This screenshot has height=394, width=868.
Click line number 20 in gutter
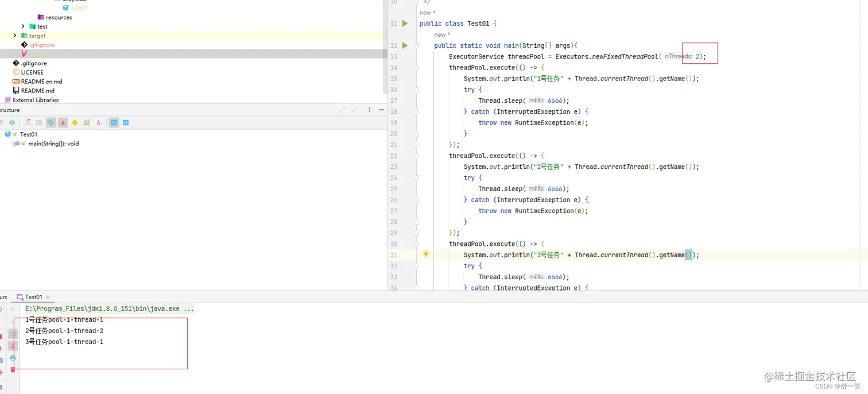pos(394,134)
